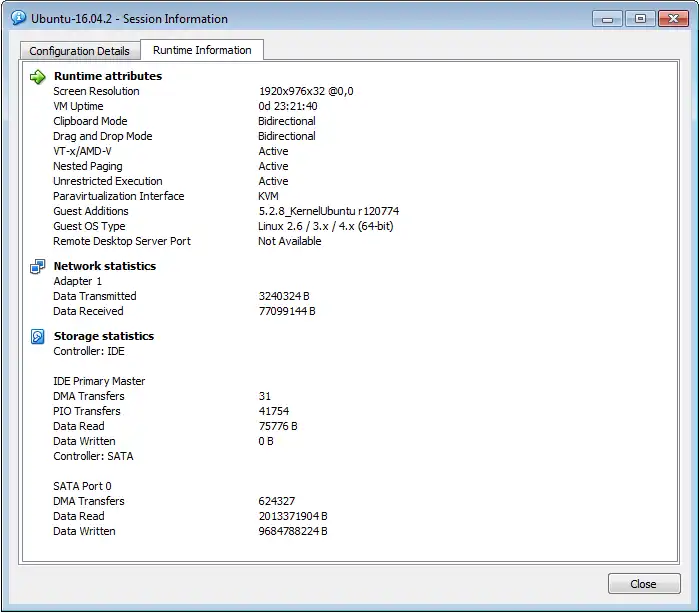699x613 pixels.
Task: Click the IDE DMA Transfers value 31
Action: (265, 396)
